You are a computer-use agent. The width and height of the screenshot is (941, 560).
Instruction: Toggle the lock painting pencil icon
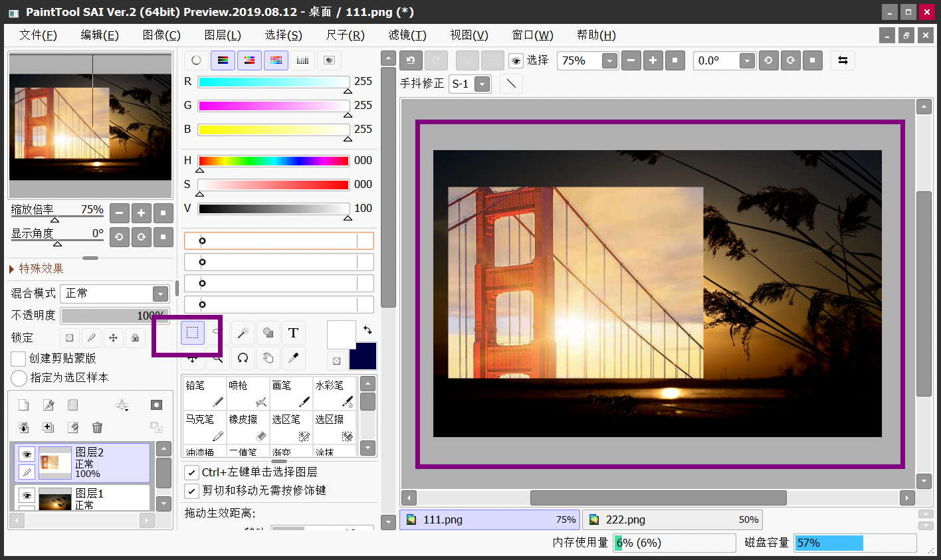point(91,338)
